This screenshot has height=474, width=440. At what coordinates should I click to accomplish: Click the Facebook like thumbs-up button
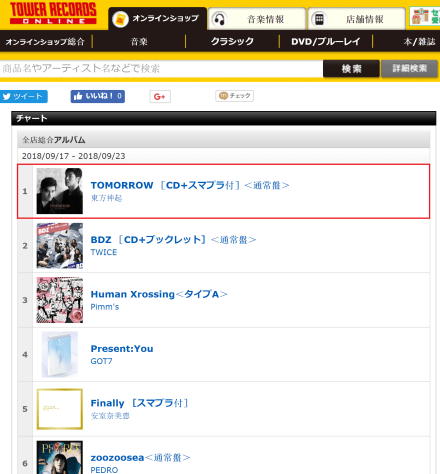98,96
